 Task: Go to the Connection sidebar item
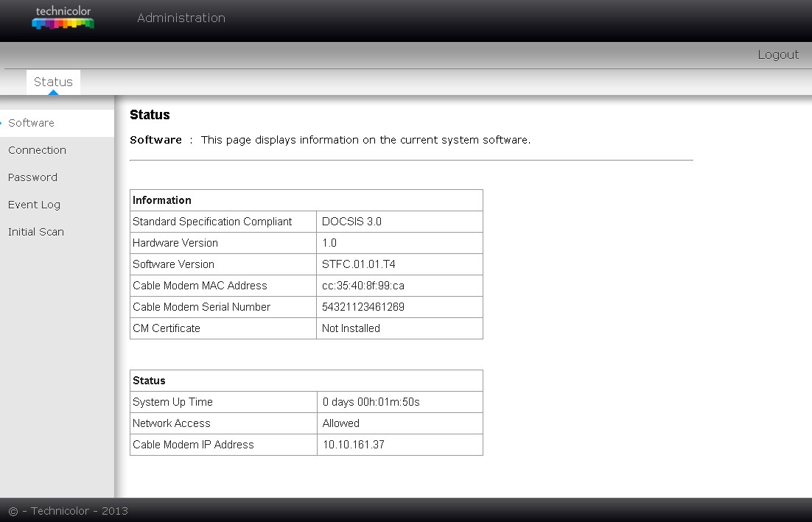[x=37, y=150]
